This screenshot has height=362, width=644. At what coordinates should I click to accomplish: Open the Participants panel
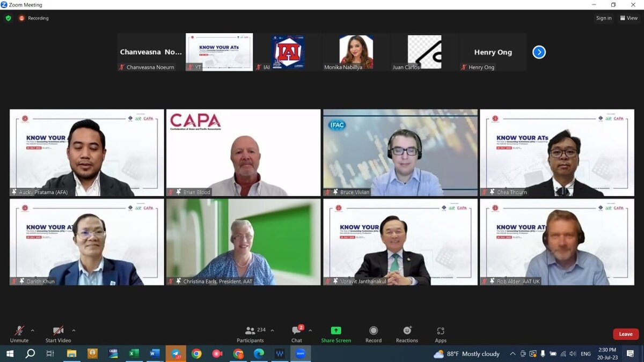coord(250,334)
